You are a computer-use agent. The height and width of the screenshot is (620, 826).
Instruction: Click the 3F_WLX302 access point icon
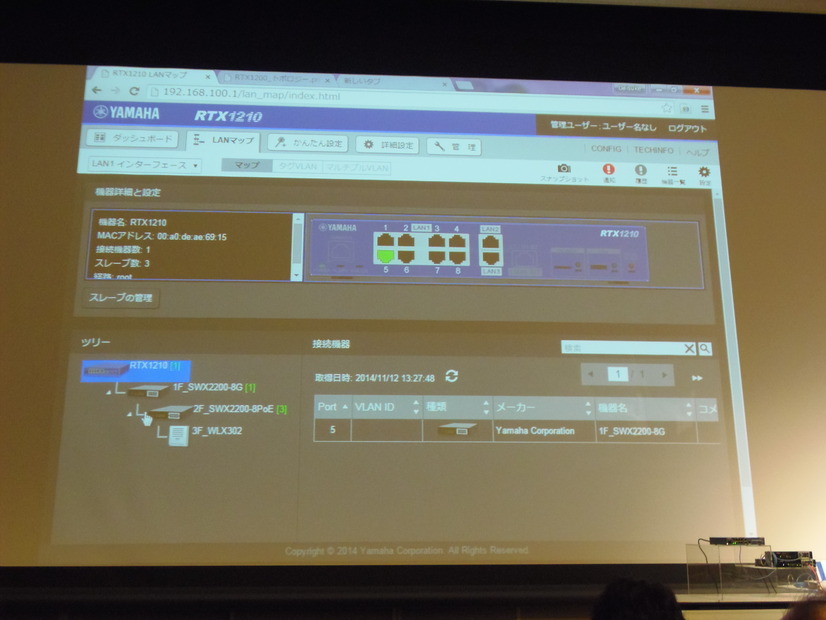[178, 435]
